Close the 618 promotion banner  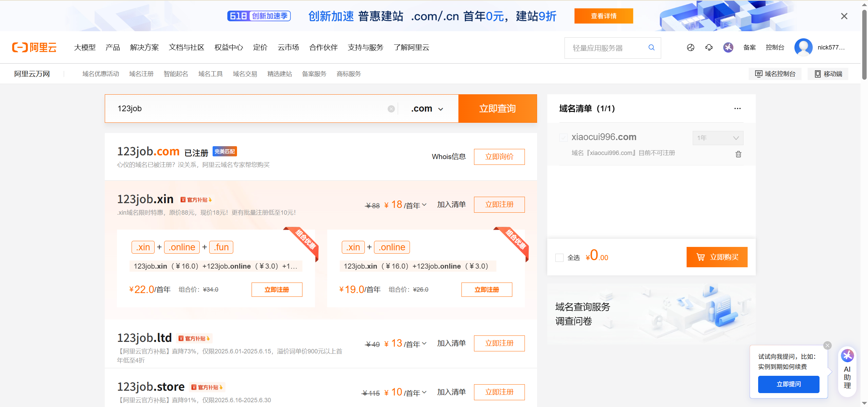(x=844, y=16)
